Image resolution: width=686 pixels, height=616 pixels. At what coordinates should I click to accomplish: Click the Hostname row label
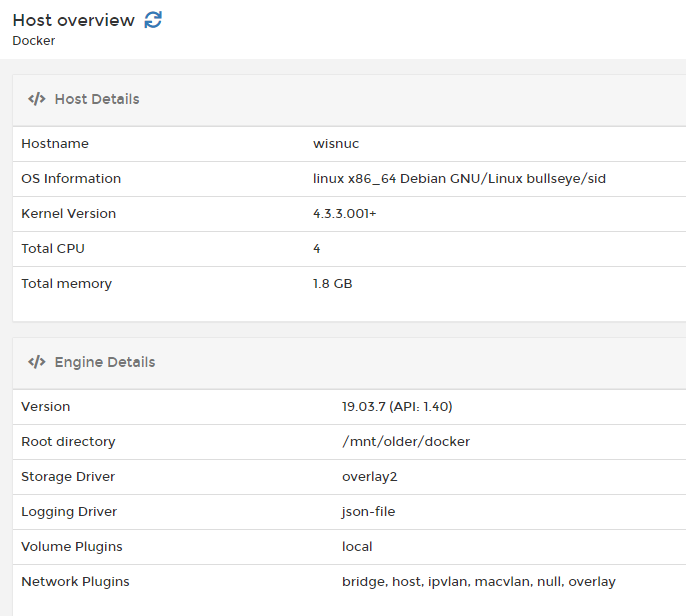(55, 144)
